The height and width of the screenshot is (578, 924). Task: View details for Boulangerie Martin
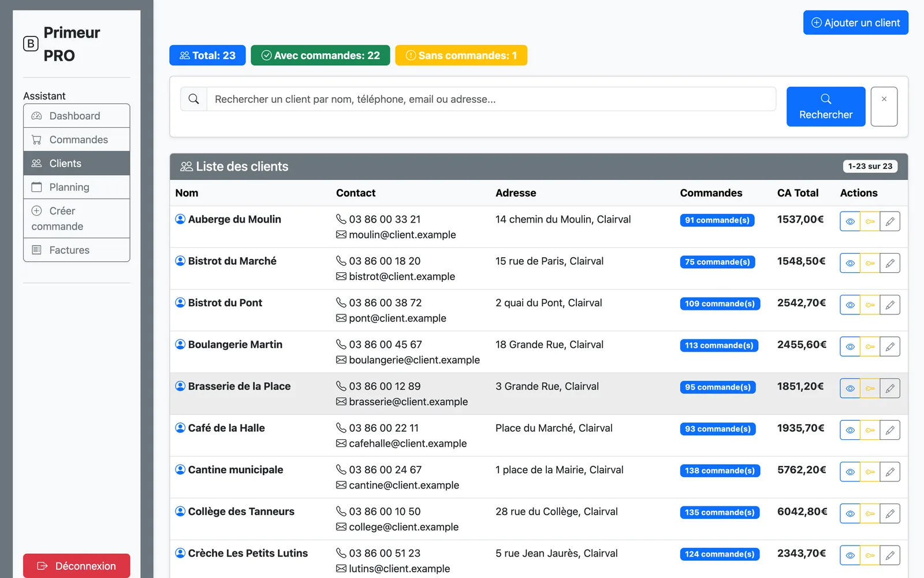coord(850,347)
